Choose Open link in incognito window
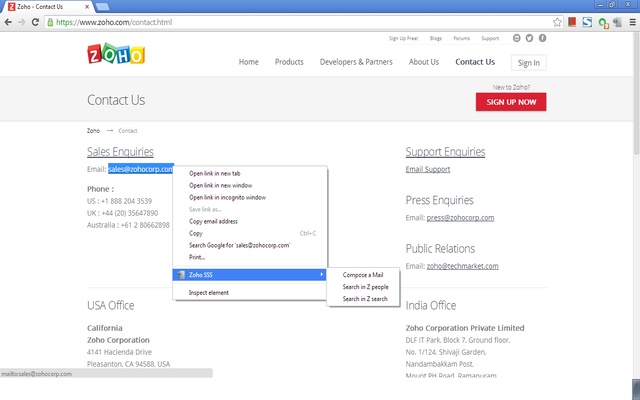The height and width of the screenshot is (400, 640). pos(227,197)
